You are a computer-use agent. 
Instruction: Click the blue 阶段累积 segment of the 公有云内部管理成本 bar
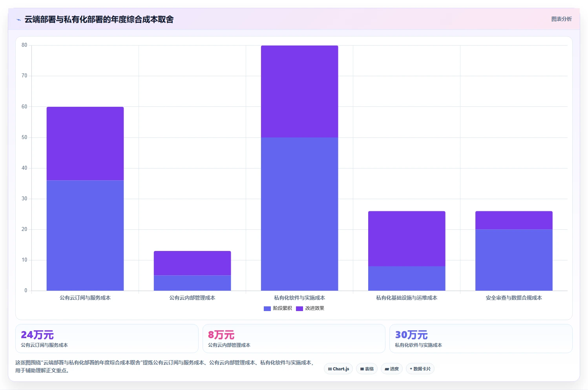192,283
